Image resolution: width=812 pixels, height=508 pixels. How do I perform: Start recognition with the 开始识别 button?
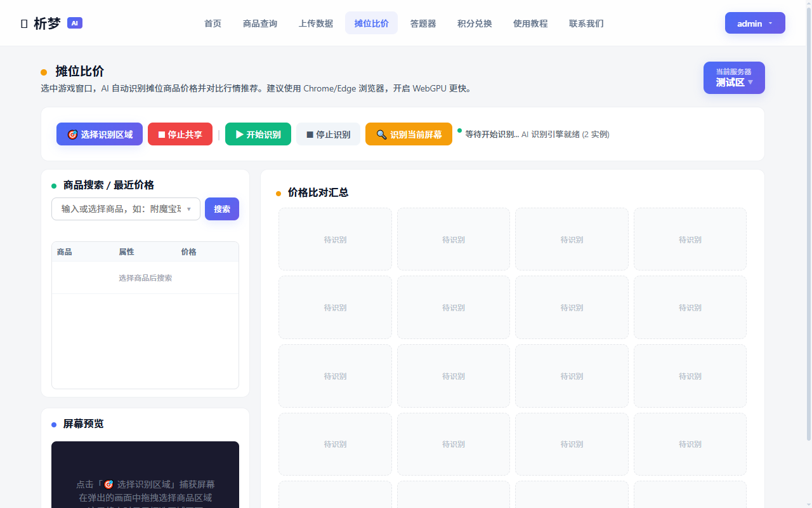click(258, 134)
